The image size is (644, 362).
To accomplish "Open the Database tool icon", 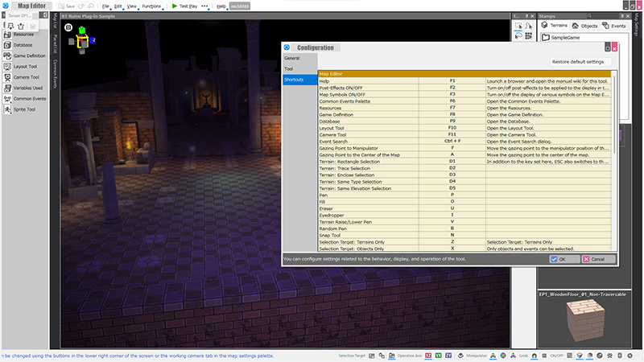I will (x=7, y=45).
